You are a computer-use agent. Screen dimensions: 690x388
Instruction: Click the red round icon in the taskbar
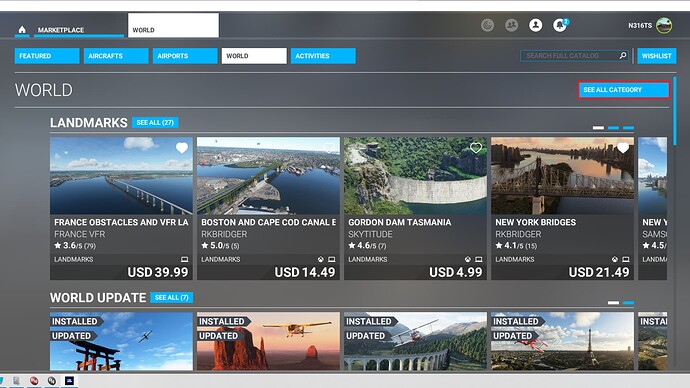pyautogui.click(x=34, y=381)
